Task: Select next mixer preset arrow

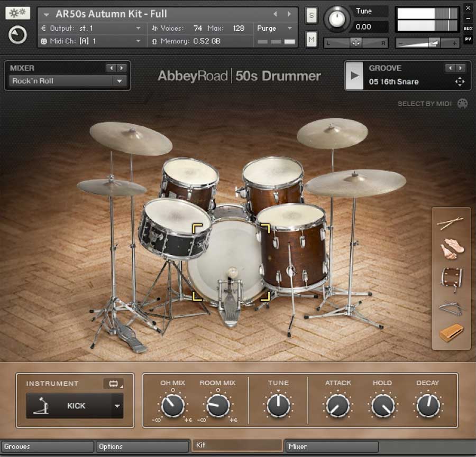Action: coord(122,68)
